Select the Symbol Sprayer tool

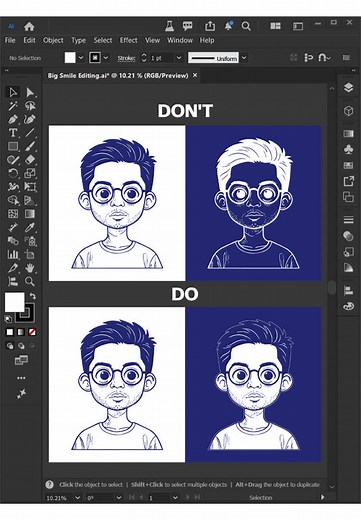(x=30, y=241)
